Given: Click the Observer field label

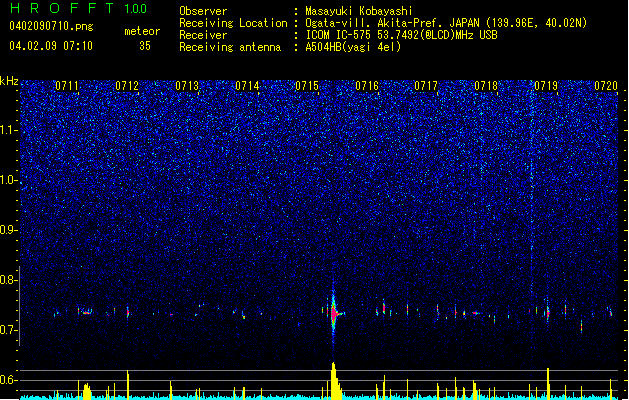Looking at the screenshot, I should click(203, 11).
